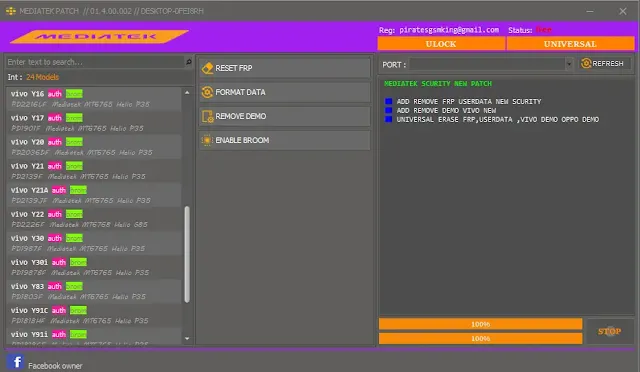Click the lower 100% progress bar
Image resolution: width=640 pixels, height=372 pixels.
480,338
